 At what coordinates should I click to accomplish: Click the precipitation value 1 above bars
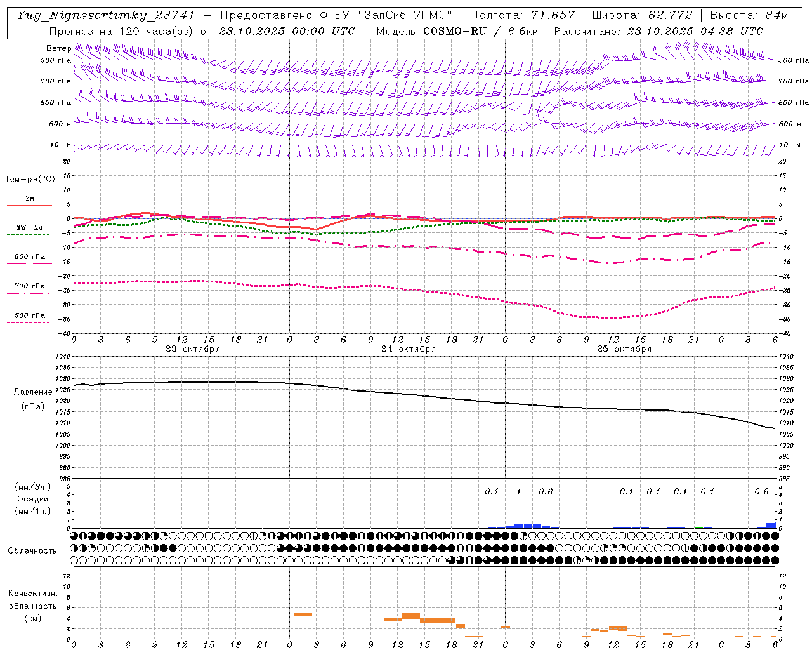(x=519, y=492)
